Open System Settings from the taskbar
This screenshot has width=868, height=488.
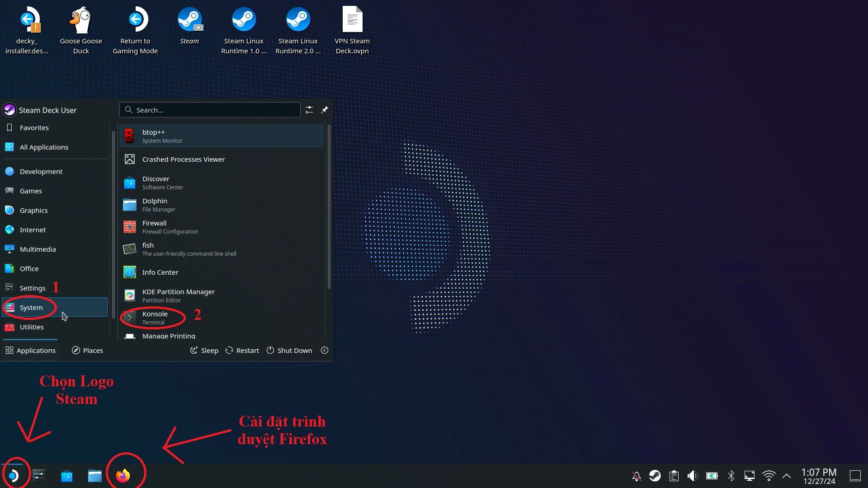[39, 475]
